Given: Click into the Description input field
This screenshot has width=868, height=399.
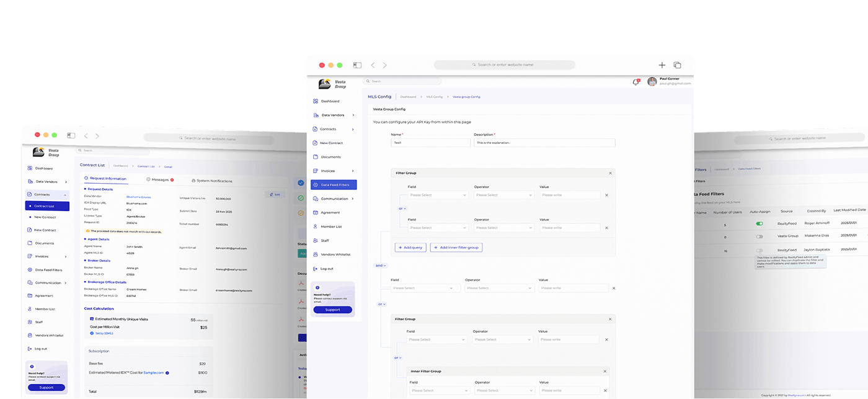Looking at the screenshot, I should point(544,143).
